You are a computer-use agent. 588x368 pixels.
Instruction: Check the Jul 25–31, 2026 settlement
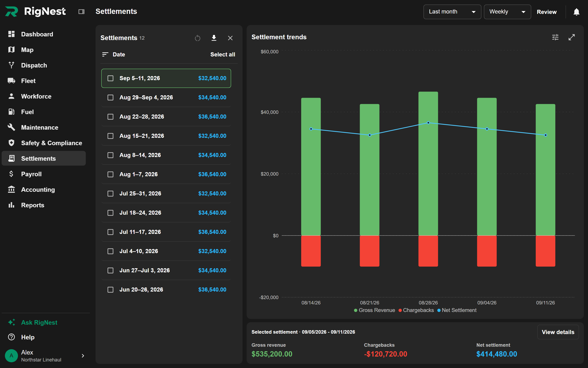(x=110, y=194)
